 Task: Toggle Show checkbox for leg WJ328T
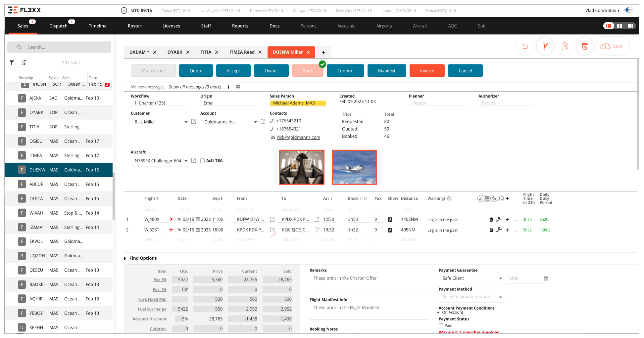(x=390, y=230)
